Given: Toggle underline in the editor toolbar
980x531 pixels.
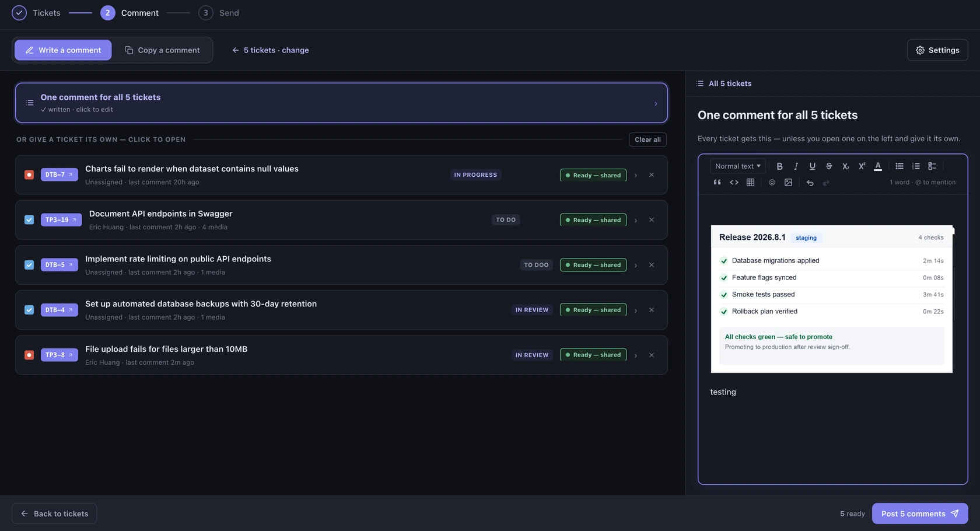Looking at the screenshot, I should 812,166.
